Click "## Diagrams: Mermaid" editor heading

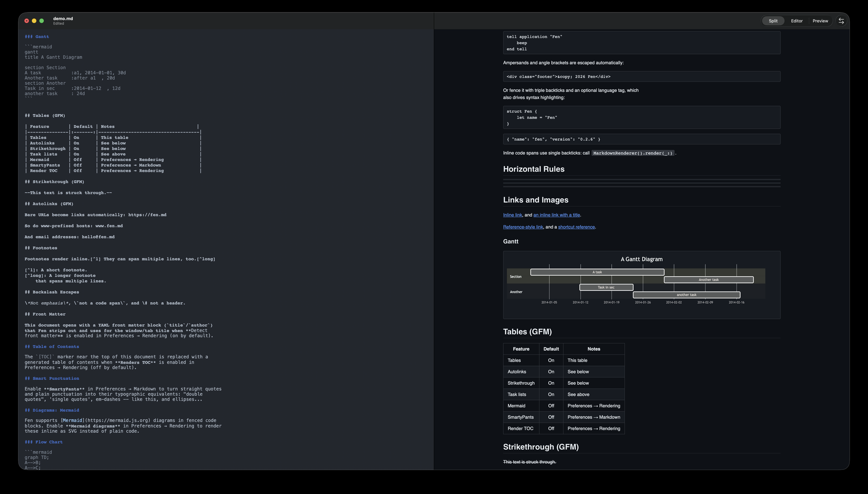point(52,410)
